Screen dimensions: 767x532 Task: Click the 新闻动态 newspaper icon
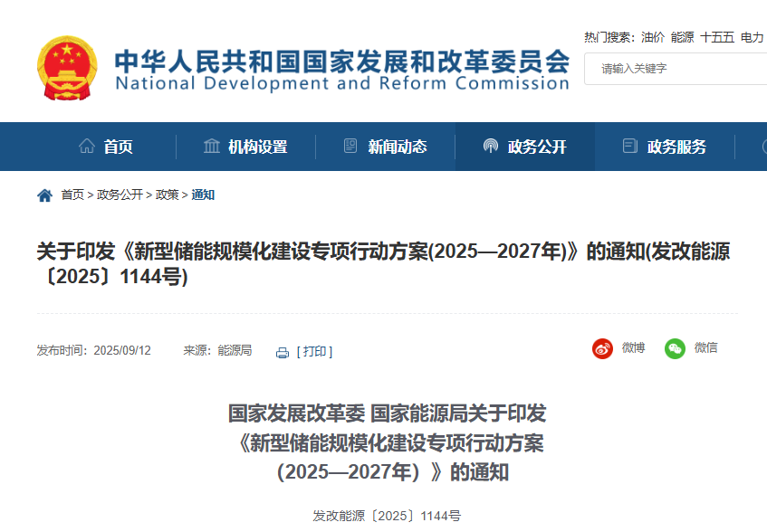(x=350, y=147)
